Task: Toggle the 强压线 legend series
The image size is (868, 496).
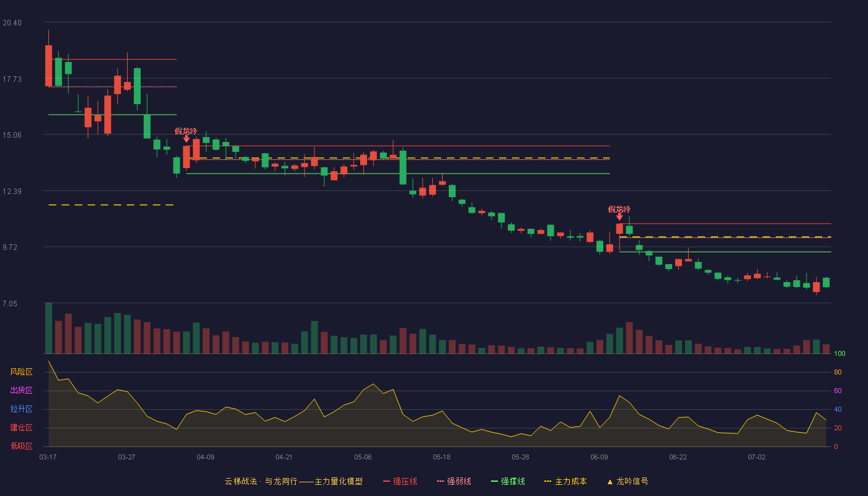Action: (x=400, y=481)
